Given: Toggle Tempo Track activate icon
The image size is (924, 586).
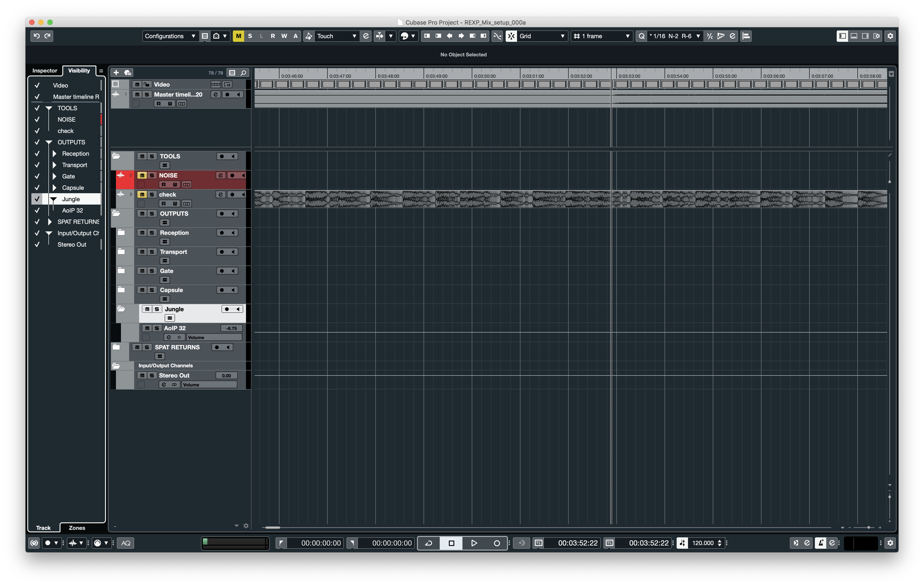Looking at the screenshot, I should click(682, 543).
